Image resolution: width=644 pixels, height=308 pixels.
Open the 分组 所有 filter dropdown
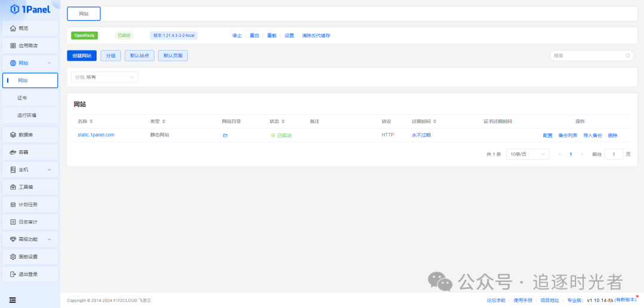coord(104,77)
